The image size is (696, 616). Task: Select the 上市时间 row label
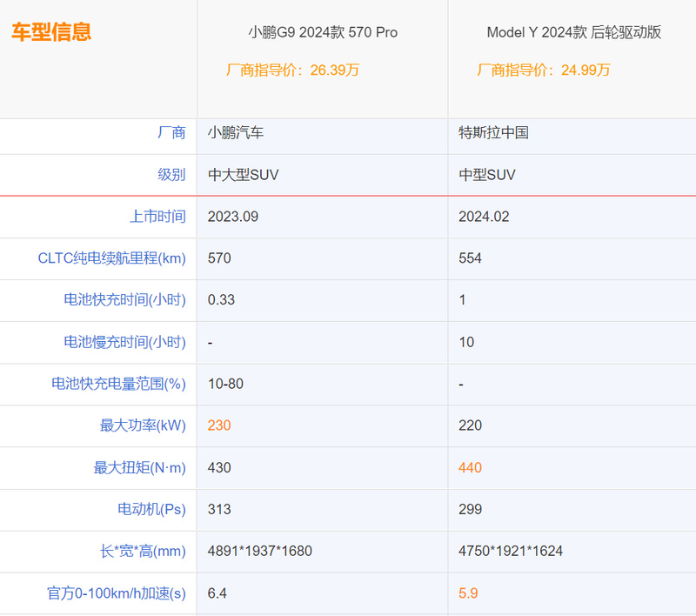(157, 217)
